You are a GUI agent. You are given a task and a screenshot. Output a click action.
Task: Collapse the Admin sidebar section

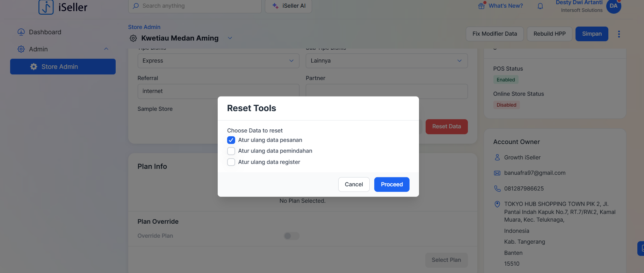pos(106,49)
